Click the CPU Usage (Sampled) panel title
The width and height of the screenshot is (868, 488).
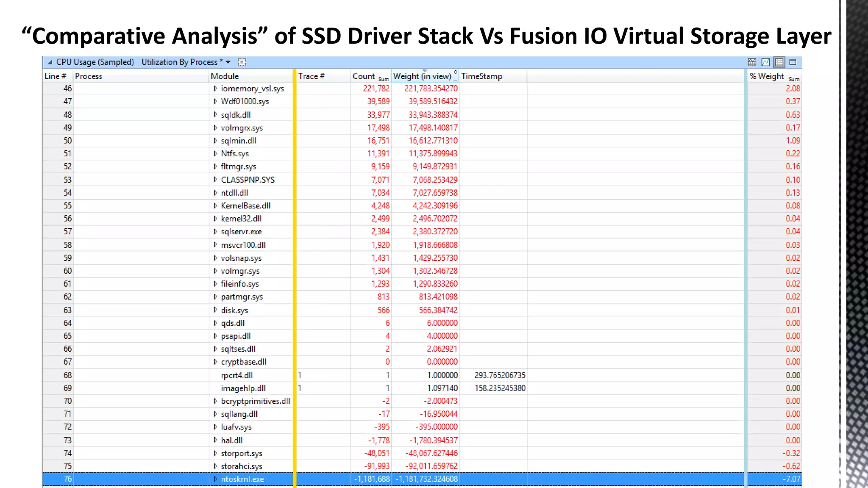(x=95, y=62)
